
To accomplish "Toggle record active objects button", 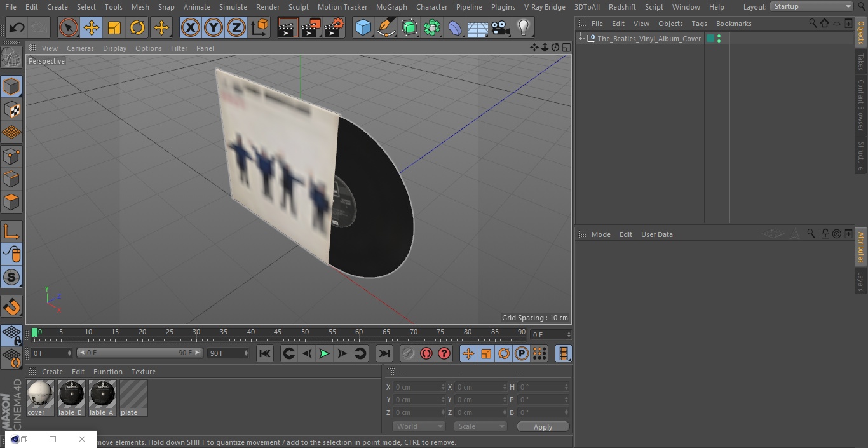I will click(x=408, y=353).
